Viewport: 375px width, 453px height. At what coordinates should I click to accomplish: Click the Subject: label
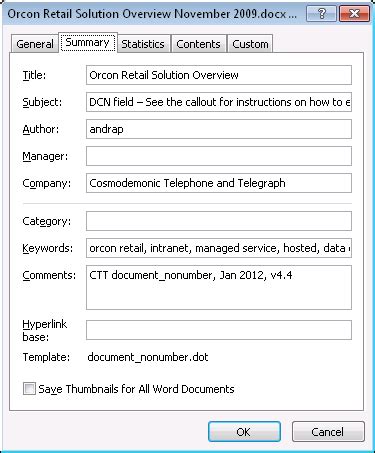click(x=42, y=102)
